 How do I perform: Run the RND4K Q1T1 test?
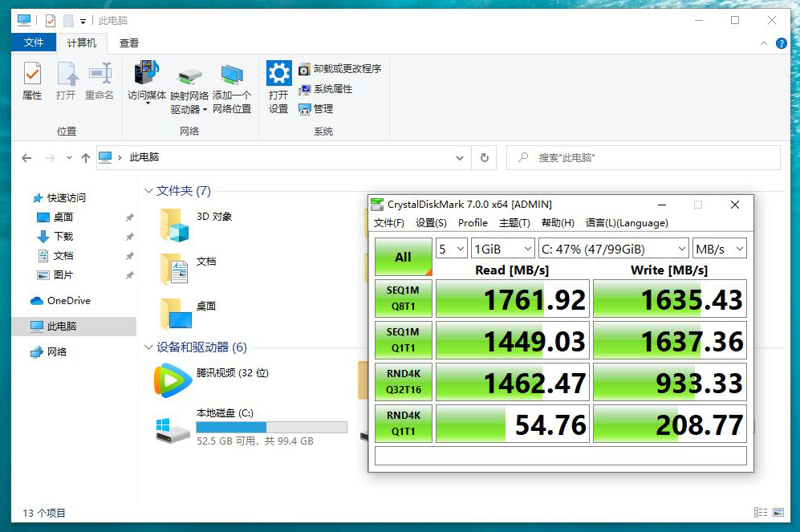(x=403, y=424)
